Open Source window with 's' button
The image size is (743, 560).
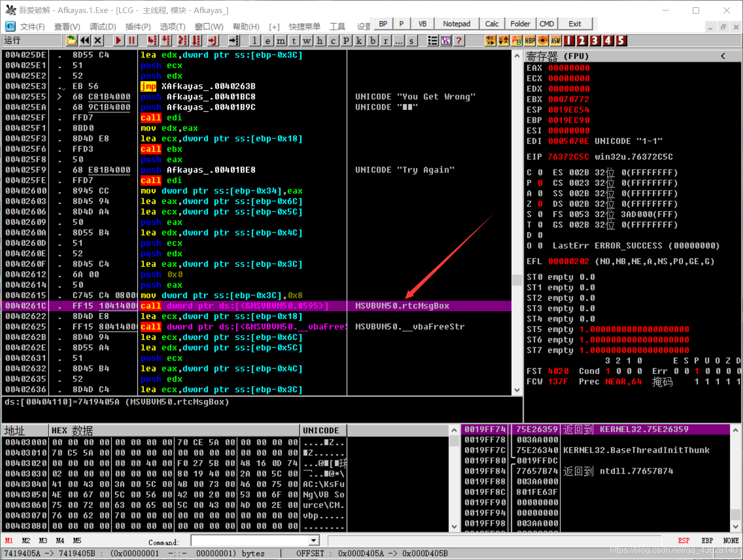[x=411, y=40]
